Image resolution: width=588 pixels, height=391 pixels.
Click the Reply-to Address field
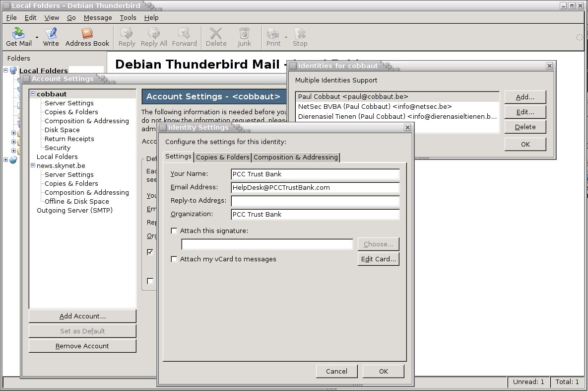pos(316,201)
